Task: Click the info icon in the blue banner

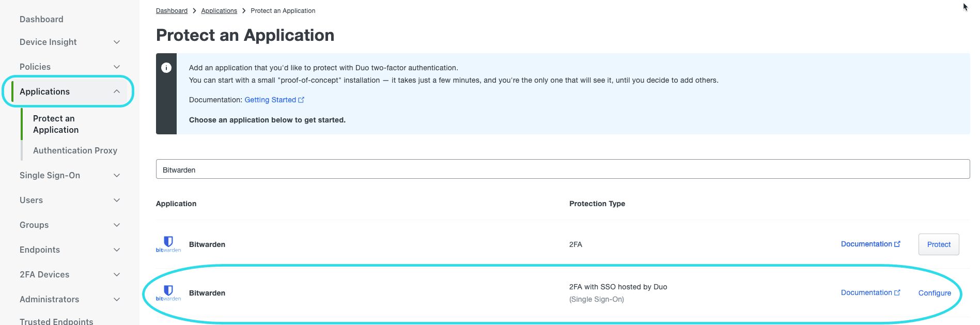Action: (x=166, y=68)
